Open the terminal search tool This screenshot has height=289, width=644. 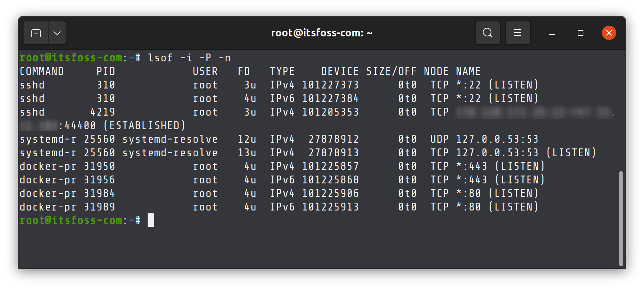pyautogui.click(x=487, y=33)
